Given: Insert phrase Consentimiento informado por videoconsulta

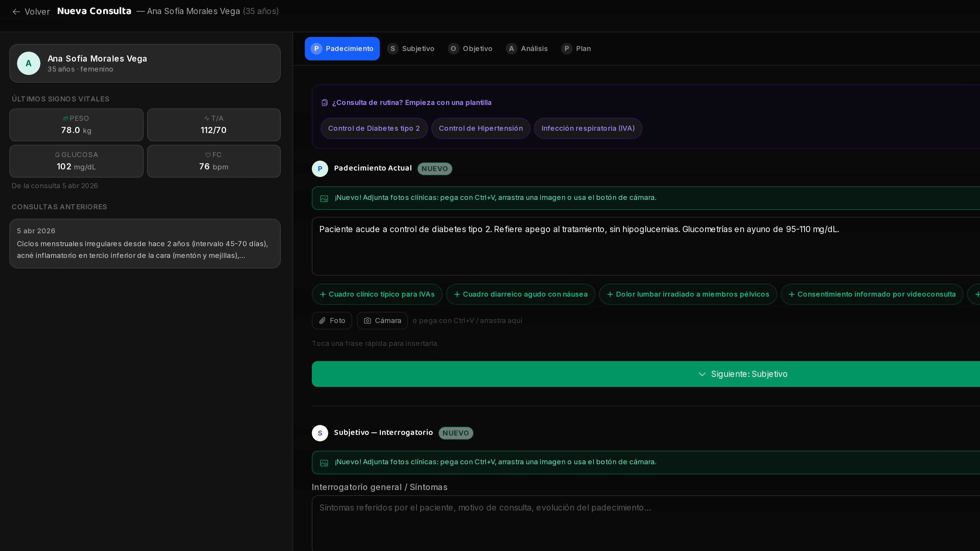Looking at the screenshot, I should (x=872, y=295).
